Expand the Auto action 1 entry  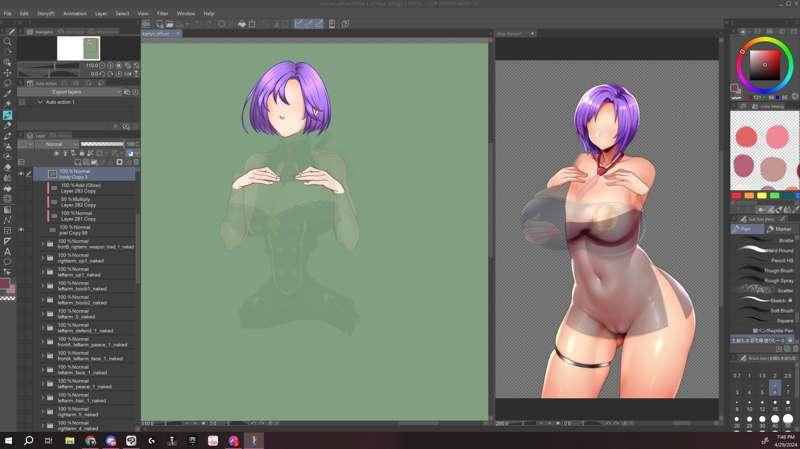tap(40, 102)
